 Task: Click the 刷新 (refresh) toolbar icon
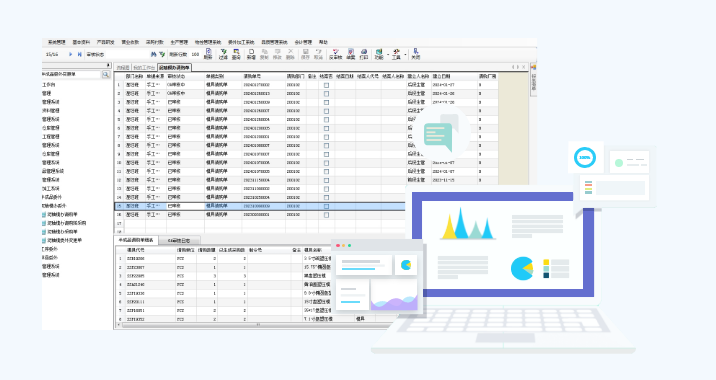click(208, 54)
